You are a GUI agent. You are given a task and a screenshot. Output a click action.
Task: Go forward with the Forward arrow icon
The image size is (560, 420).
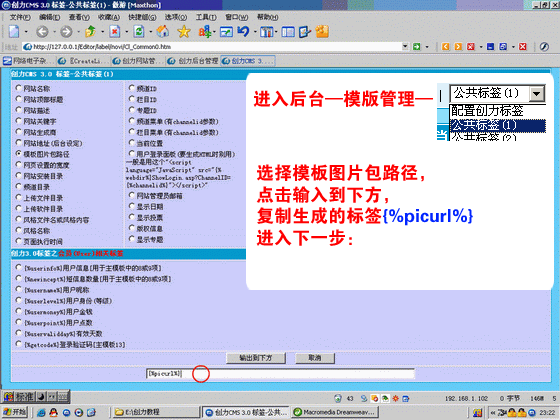(x=66, y=32)
